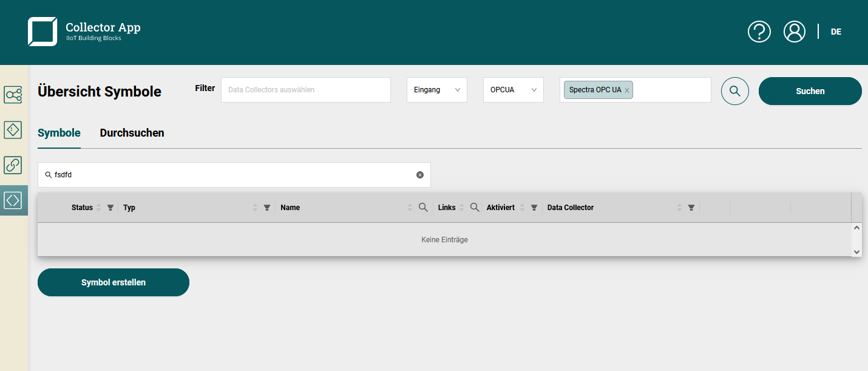Viewport: 868px width, 371px height.
Task: Clear the fsdfd search text
Action: (420, 175)
